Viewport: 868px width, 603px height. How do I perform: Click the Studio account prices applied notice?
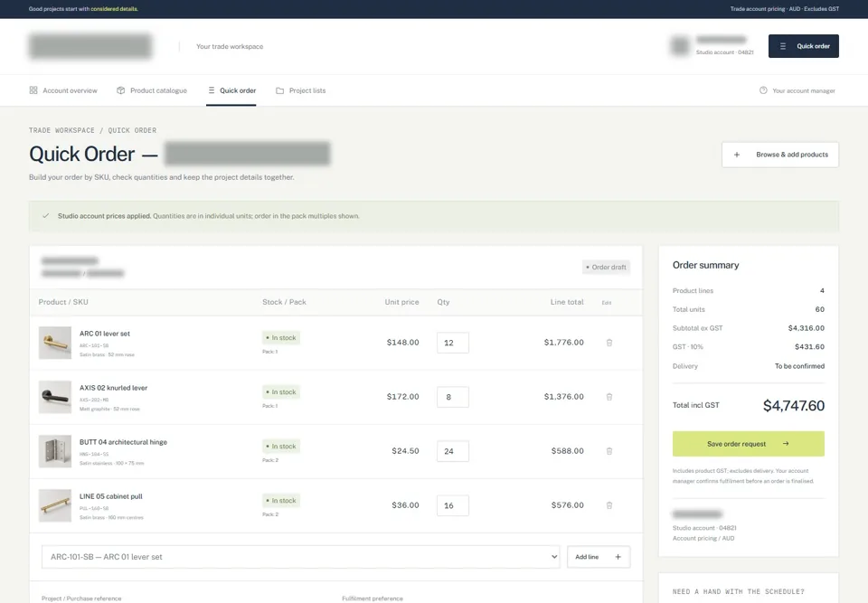pos(434,216)
